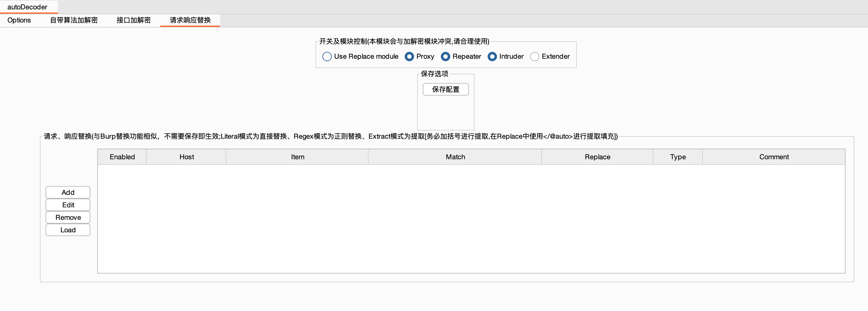Click the Match column header
Image resolution: width=868 pixels, height=311 pixels.
click(455, 157)
